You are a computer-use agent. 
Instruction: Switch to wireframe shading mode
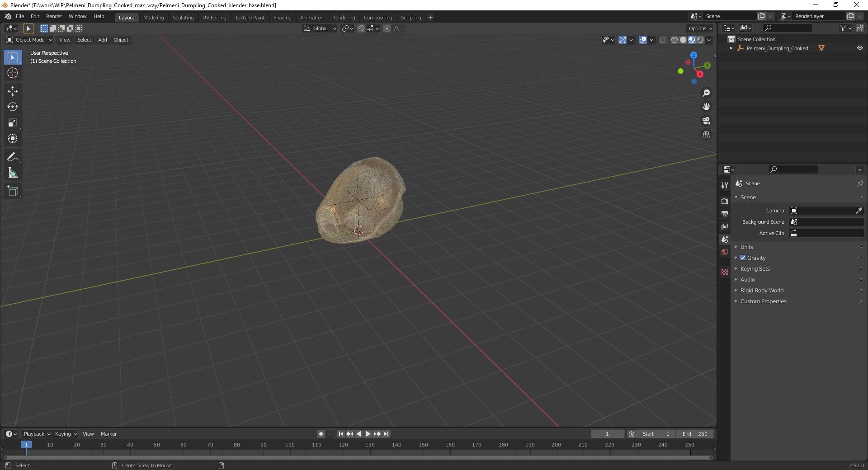[x=675, y=40]
